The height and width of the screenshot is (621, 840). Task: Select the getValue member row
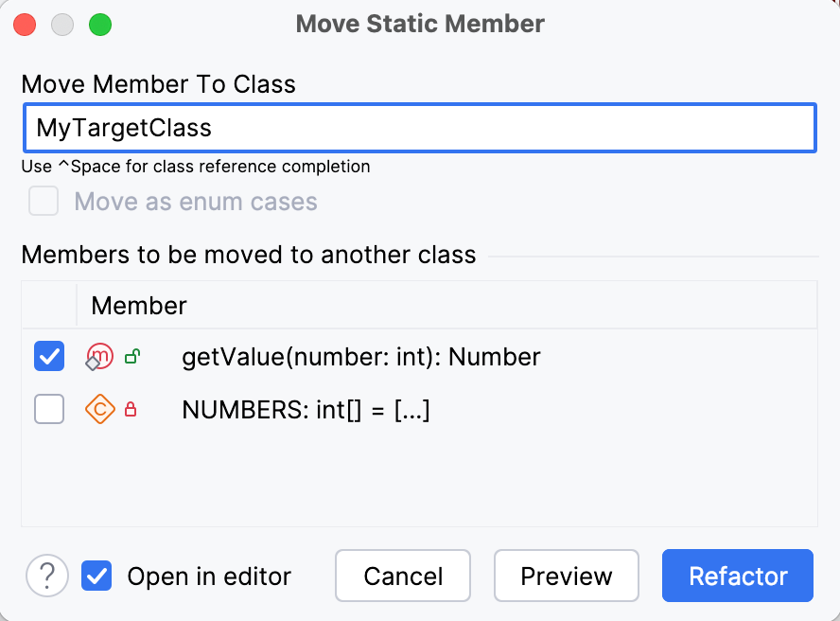tap(359, 357)
